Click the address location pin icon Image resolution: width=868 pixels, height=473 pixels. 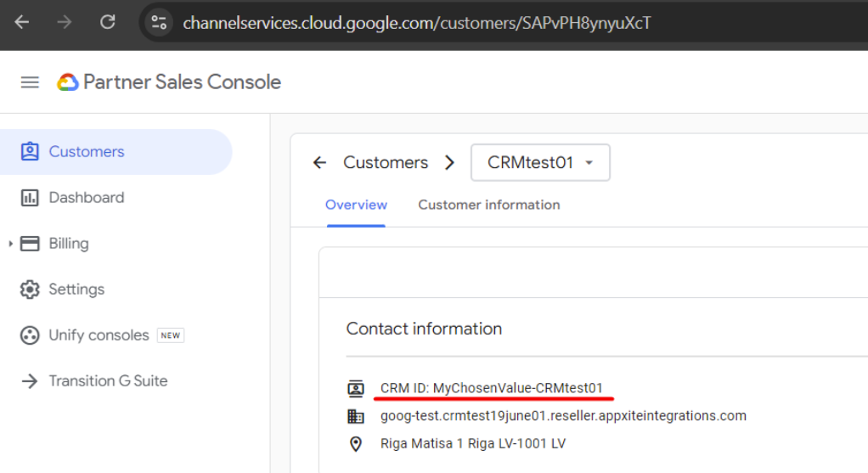356,443
